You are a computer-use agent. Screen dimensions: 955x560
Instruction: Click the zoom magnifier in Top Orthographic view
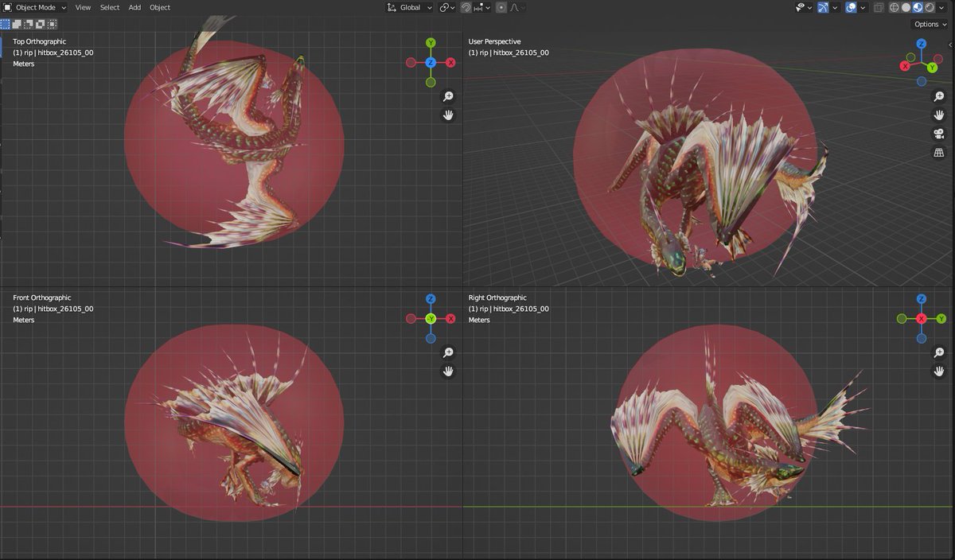click(x=448, y=96)
